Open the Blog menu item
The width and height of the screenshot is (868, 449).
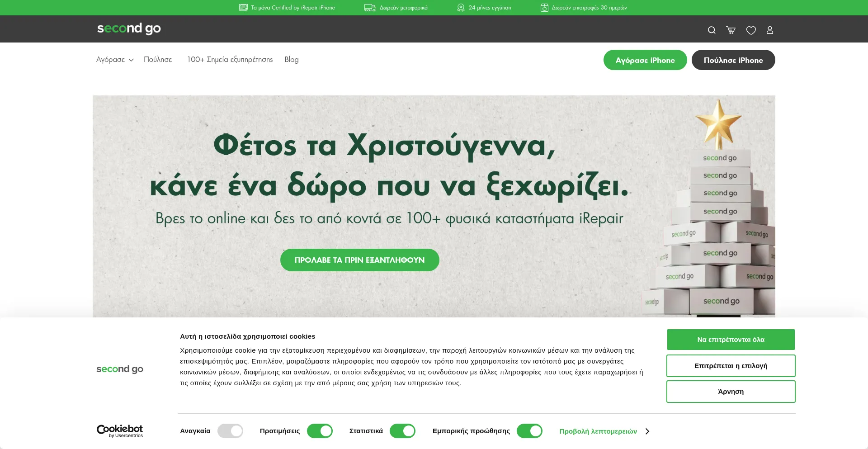pyautogui.click(x=292, y=59)
